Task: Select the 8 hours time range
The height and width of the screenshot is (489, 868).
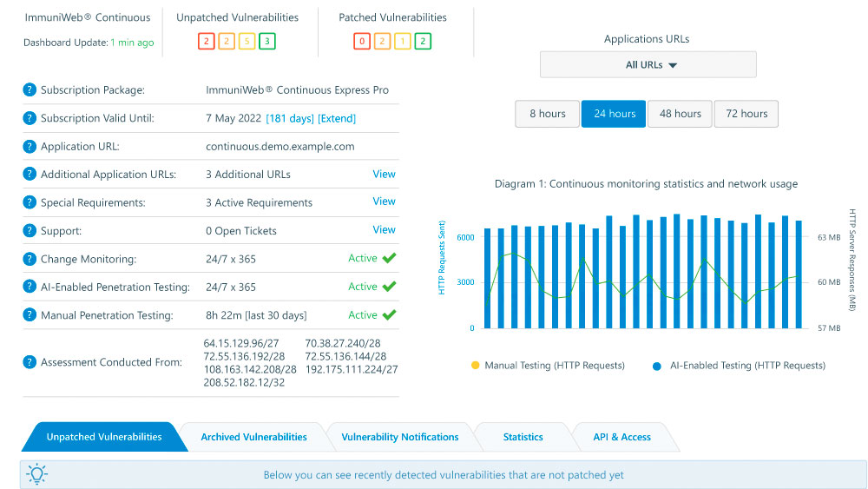Action: (547, 114)
